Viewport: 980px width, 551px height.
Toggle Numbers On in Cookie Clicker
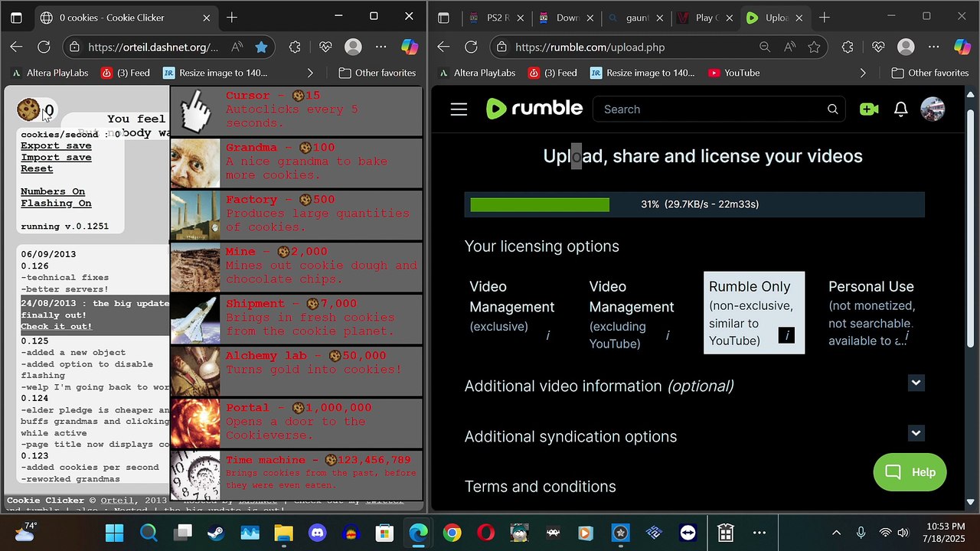(x=53, y=191)
